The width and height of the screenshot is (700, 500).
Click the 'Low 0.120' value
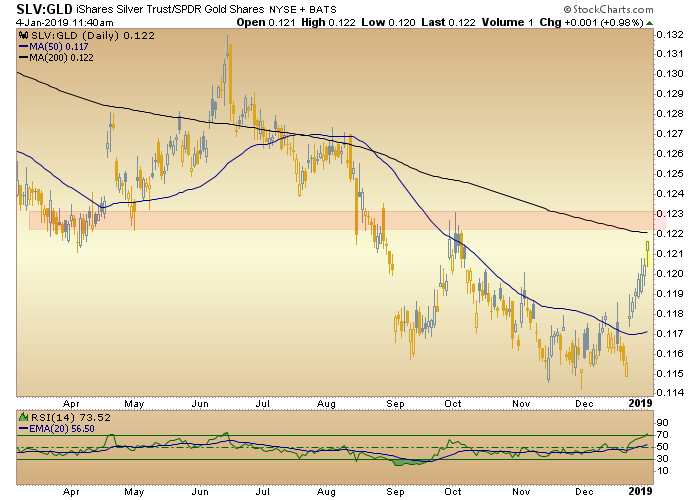(x=388, y=22)
